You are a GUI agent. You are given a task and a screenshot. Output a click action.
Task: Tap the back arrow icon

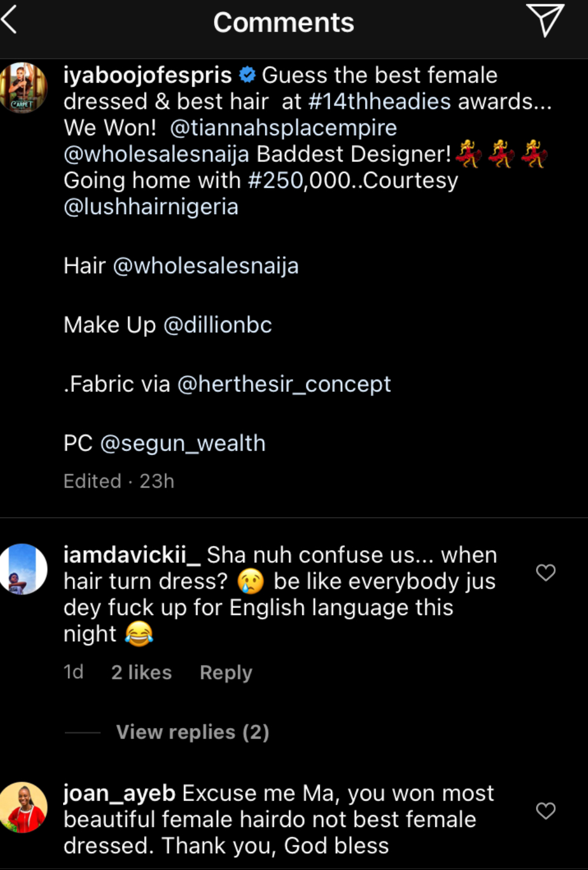(10, 21)
